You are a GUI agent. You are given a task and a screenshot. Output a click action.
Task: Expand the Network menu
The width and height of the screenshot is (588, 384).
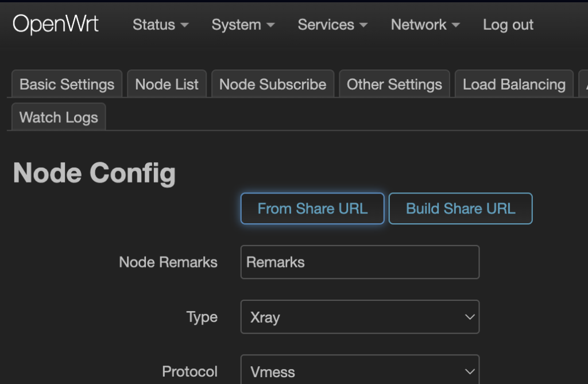pyautogui.click(x=425, y=25)
